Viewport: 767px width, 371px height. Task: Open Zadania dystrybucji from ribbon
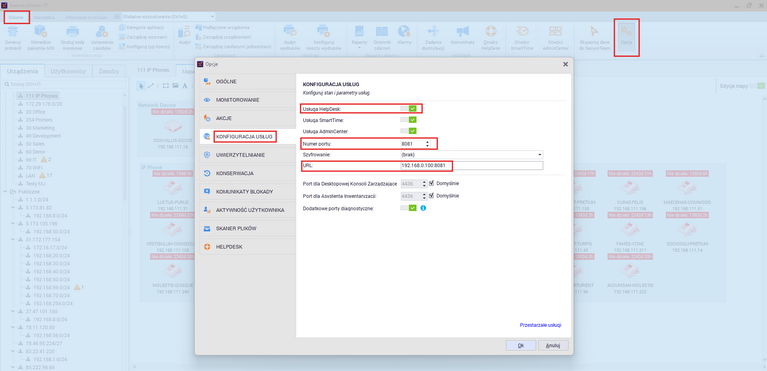(433, 38)
